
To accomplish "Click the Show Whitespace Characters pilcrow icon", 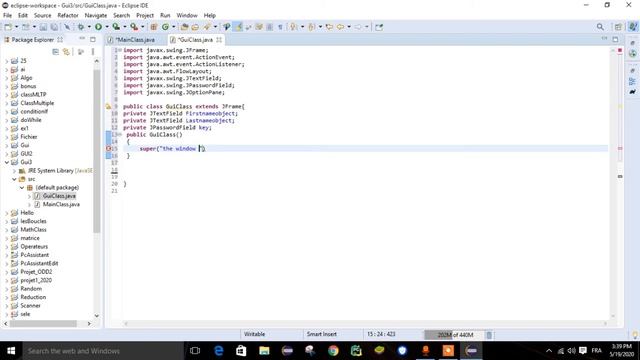I will 280,27.
